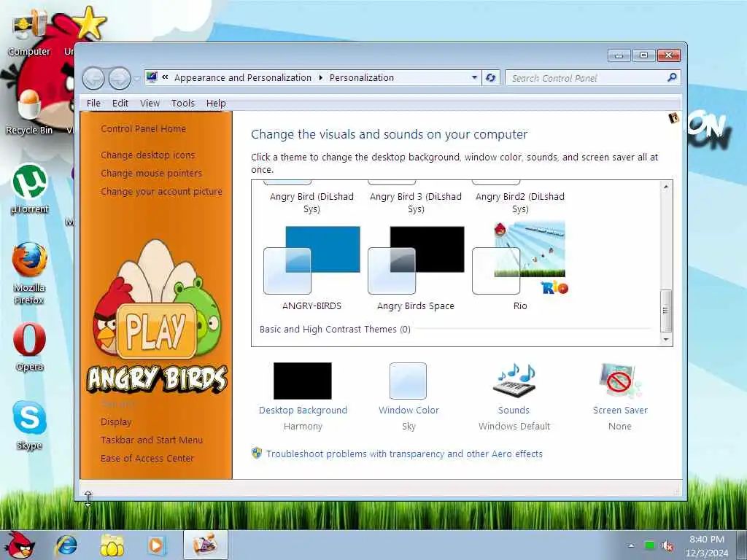The width and height of the screenshot is (747, 560).
Task: Click the clock showing 8:40 PM
Action: 707,539
